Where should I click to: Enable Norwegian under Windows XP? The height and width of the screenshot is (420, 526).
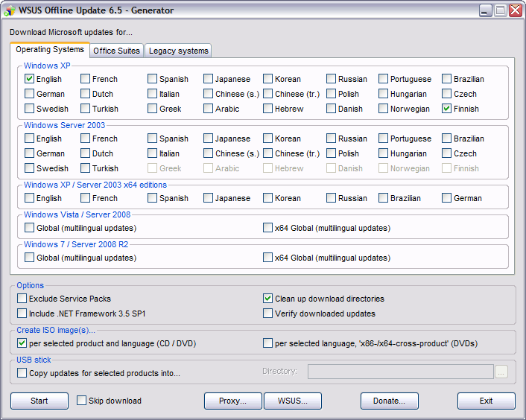(383, 109)
